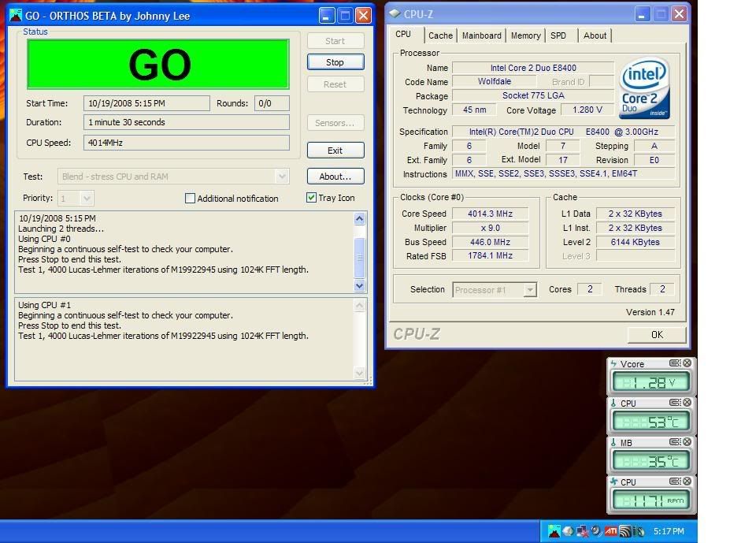Click the down arrow of the upper log scrollbar
This screenshot has height=543, width=756.
pos(359,286)
